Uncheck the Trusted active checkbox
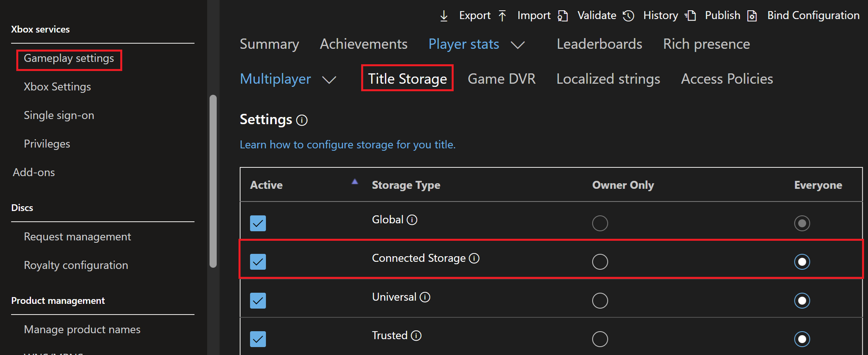Screen dimensions: 868x355 [258, 339]
